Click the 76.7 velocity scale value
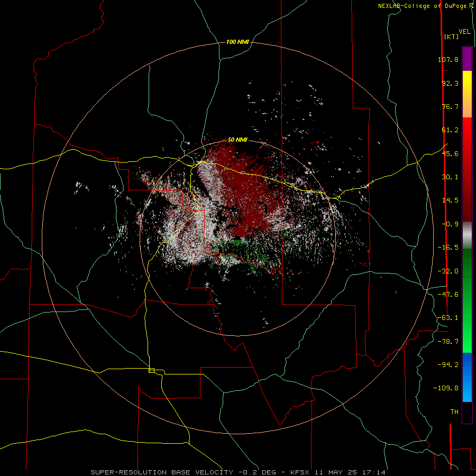This screenshot has height=476, width=476. click(450, 106)
